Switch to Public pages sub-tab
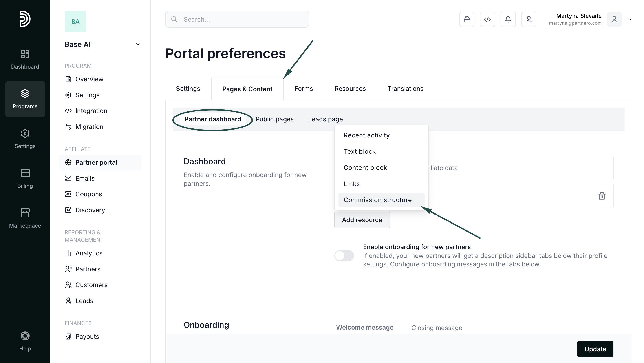This screenshot has height=363, width=644. 274,119
